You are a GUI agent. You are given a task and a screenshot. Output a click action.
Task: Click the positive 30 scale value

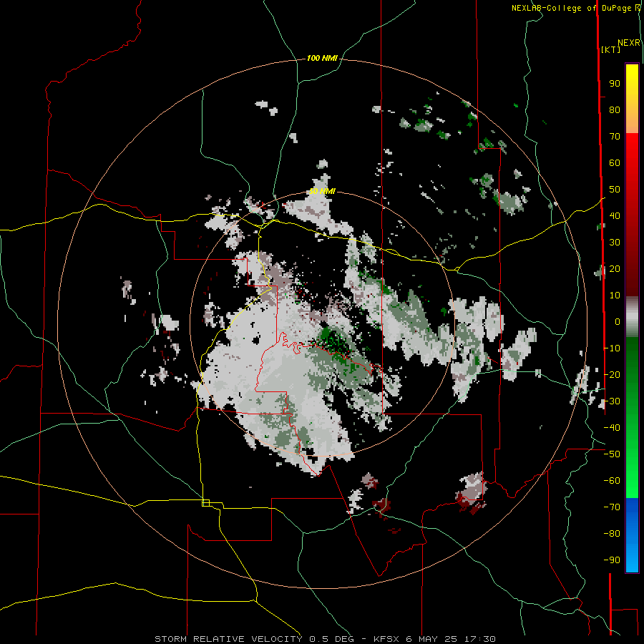[x=615, y=243]
